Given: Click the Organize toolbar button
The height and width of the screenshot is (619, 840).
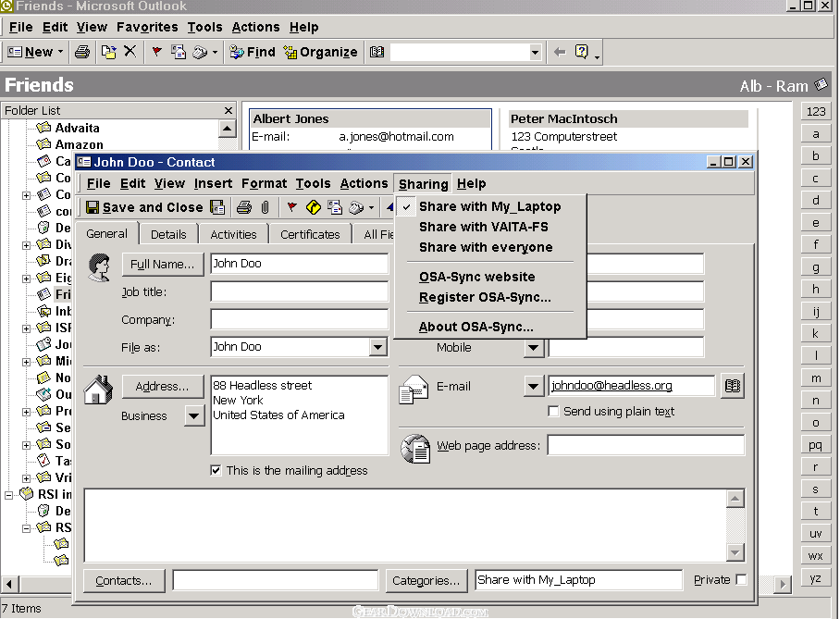Looking at the screenshot, I should click(x=320, y=52).
